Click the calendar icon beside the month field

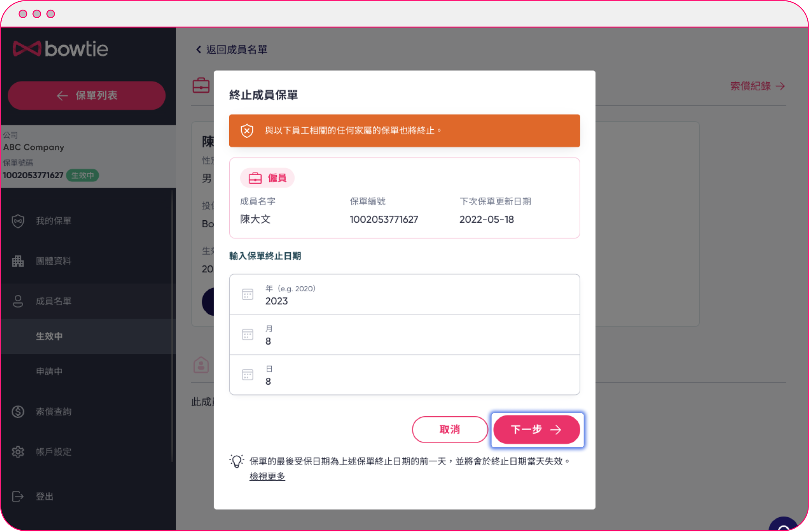coord(248,334)
